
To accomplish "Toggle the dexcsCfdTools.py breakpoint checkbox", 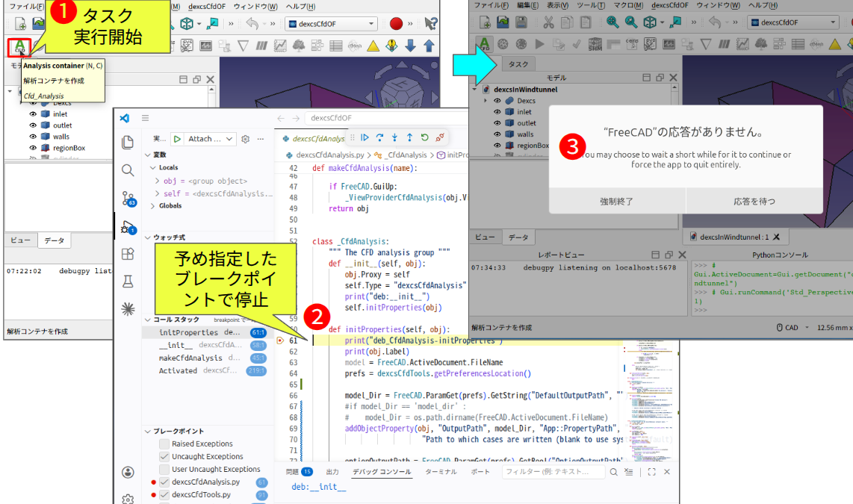I will (x=164, y=494).
